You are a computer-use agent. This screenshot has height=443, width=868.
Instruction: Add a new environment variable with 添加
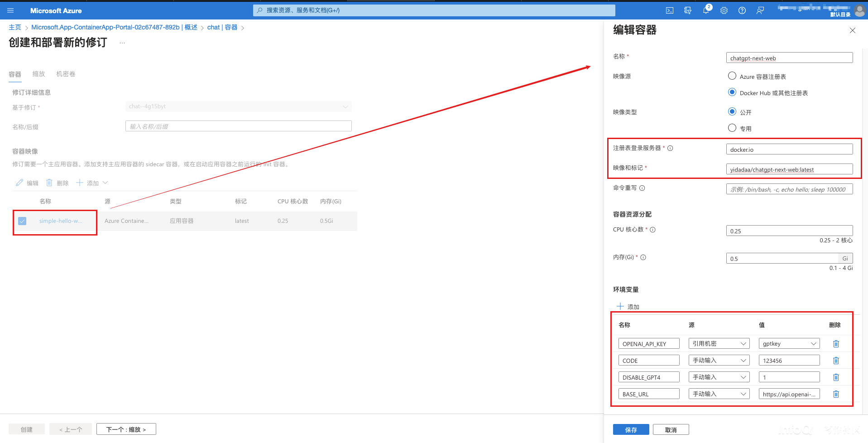[628, 307]
